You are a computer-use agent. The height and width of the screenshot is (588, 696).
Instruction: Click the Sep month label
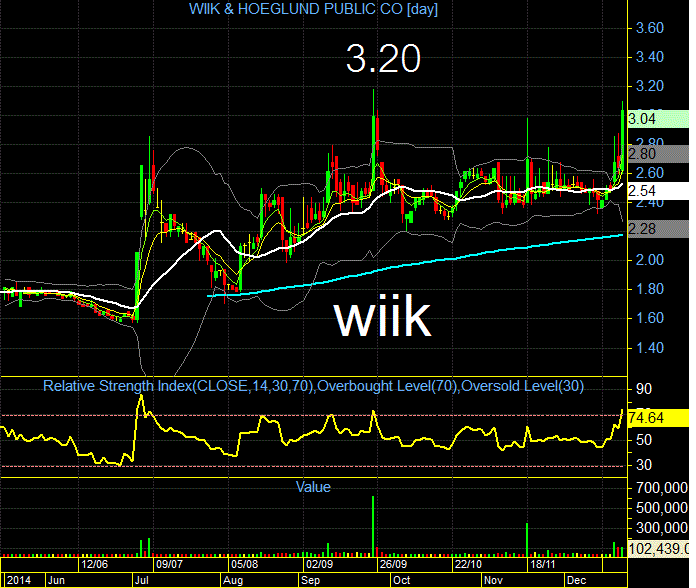[x=310, y=580]
